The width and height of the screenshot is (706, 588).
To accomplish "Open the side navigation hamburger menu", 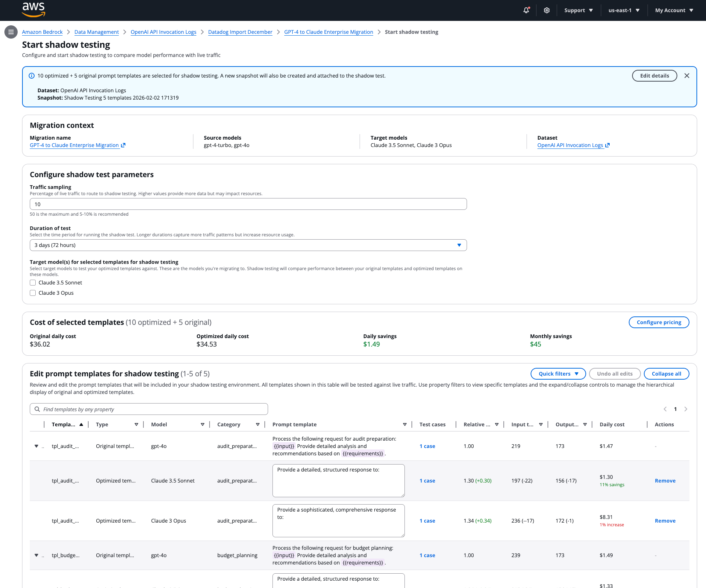I will pyautogui.click(x=11, y=32).
